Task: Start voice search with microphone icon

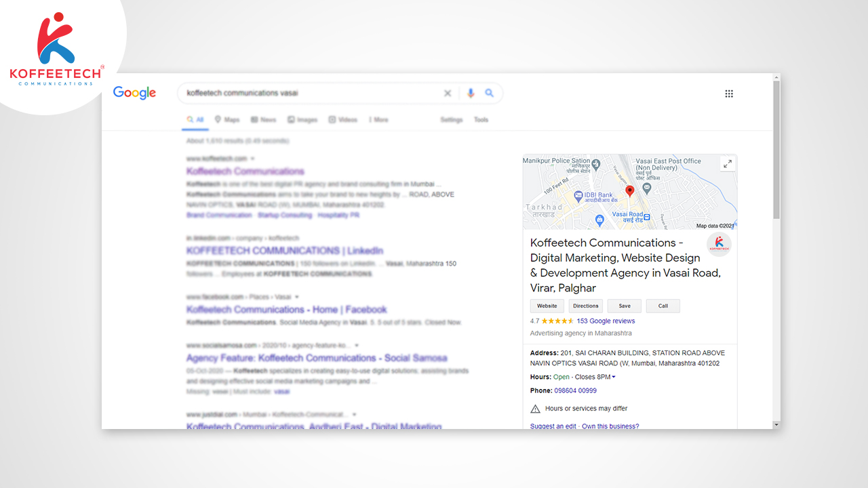Action: 471,94
